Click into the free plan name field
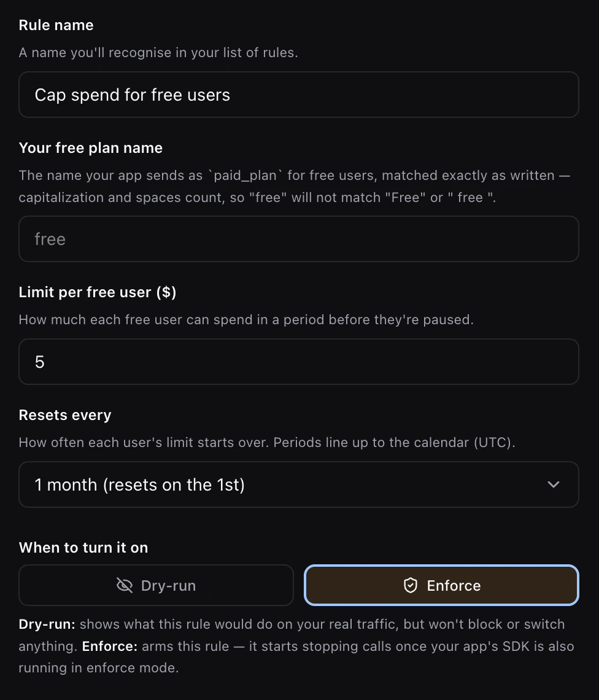This screenshot has width=599, height=700. pos(299,239)
